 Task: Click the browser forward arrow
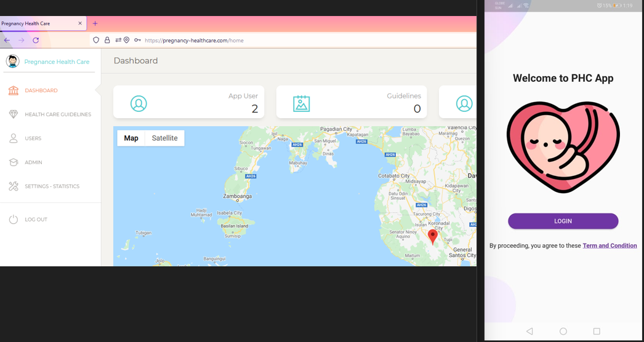click(22, 40)
